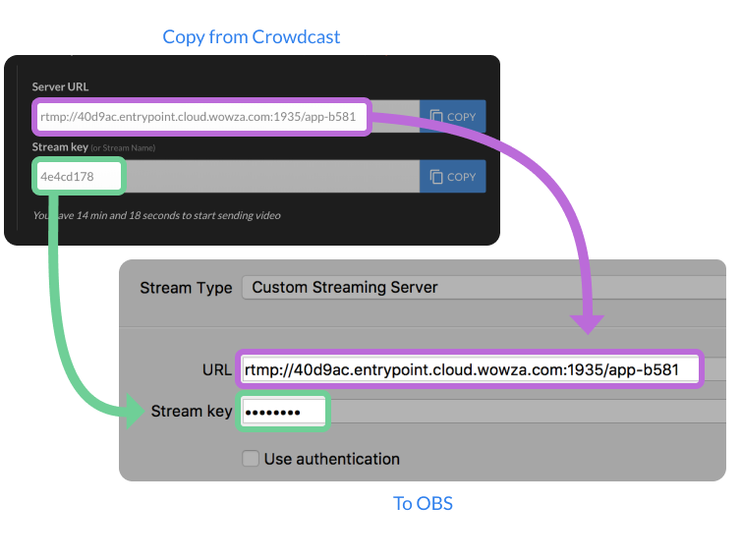The width and height of the screenshot is (741, 560).
Task: Click the 'To OBS' caption
Action: 423,503
